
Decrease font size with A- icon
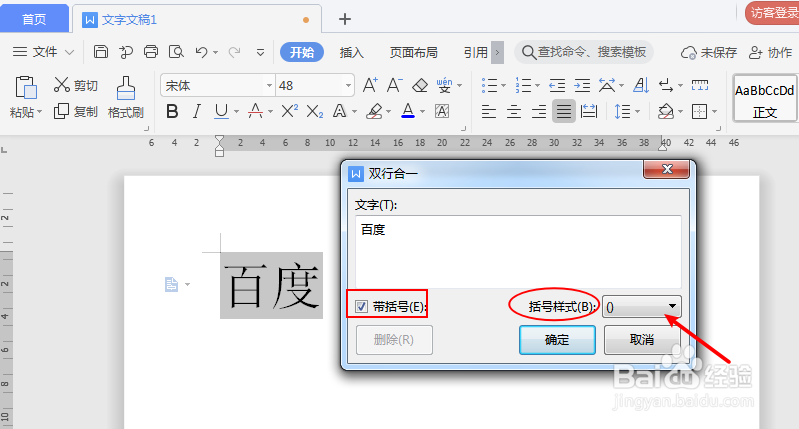(394, 85)
